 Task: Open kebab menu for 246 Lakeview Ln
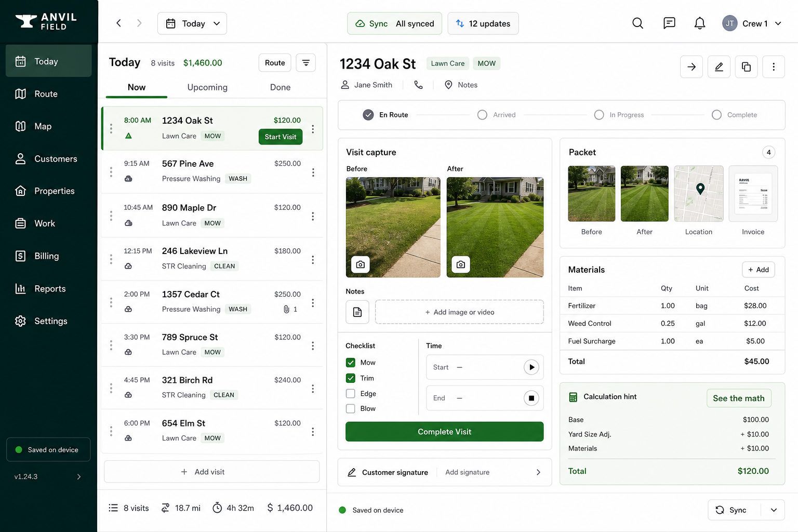click(x=313, y=260)
